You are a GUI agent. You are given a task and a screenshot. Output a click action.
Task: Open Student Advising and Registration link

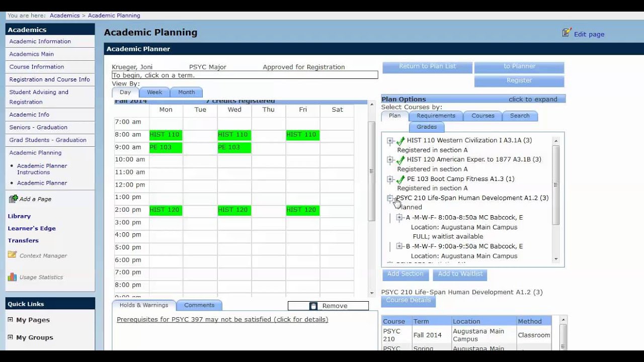coord(39,97)
